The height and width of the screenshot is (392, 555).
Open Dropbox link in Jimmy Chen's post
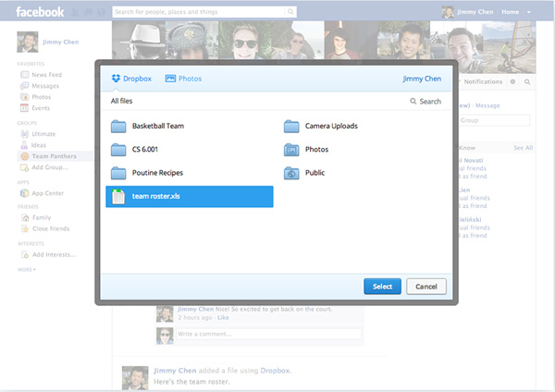pyautogui.click(x=275, y=371)
